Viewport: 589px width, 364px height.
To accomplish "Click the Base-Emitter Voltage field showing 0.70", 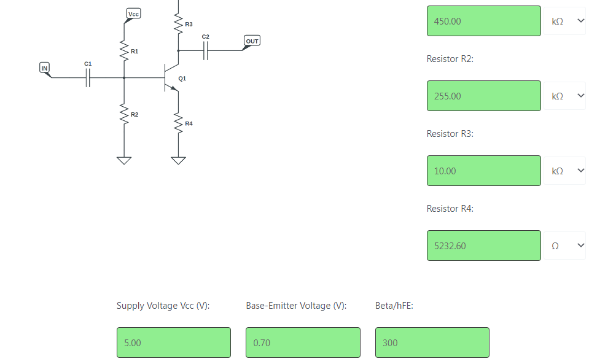I will click(303, 343).
